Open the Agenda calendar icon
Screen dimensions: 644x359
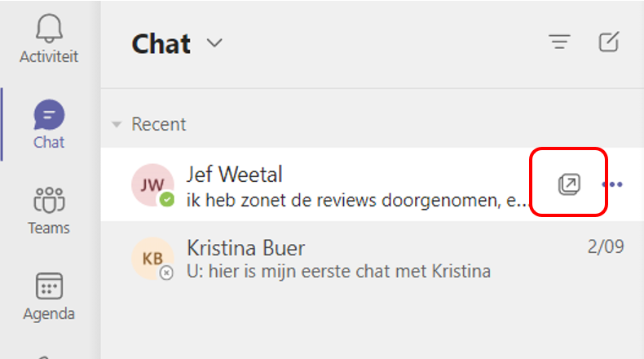pyautogui.click(x=49, y=286)
